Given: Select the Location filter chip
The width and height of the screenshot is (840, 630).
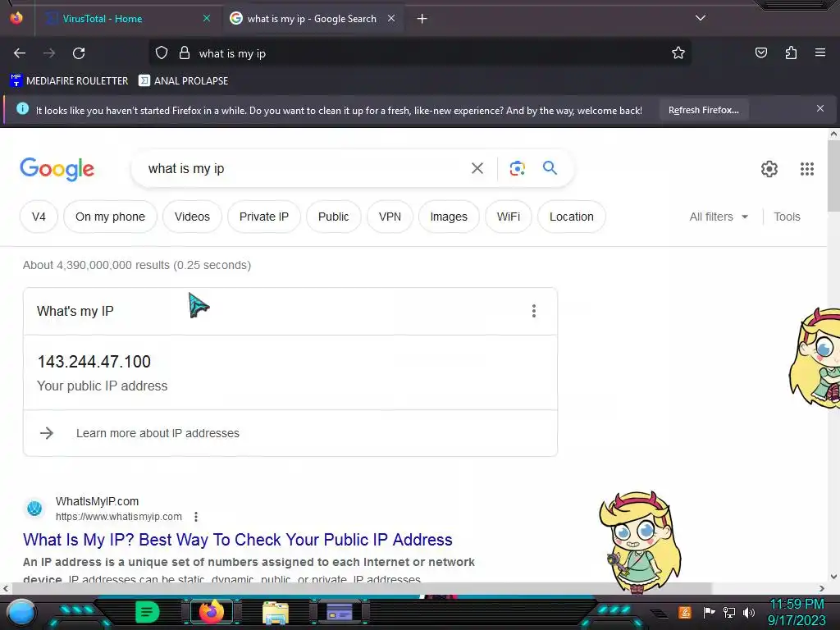Looking at the screenshot, I should pyautogui.click(x=572, y=217).
